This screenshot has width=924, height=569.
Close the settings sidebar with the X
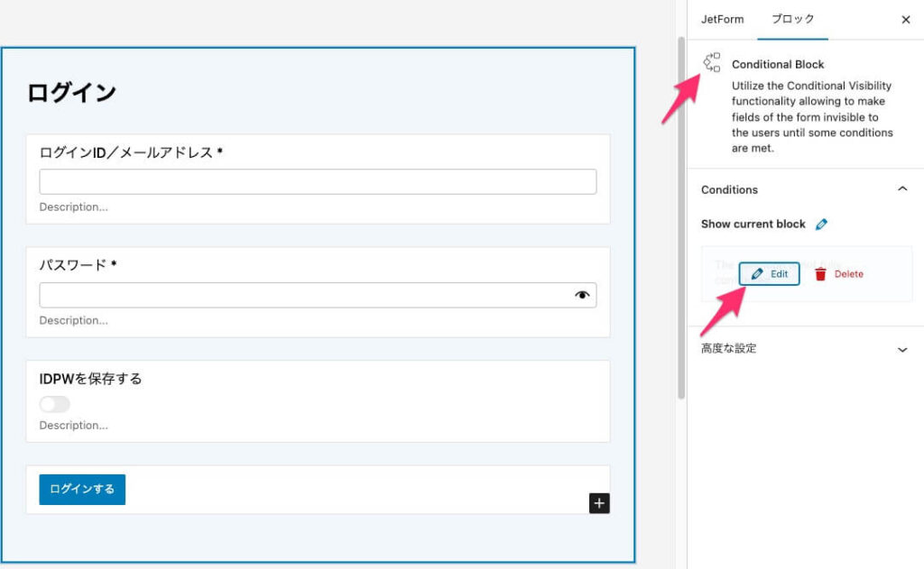[905, 20]
